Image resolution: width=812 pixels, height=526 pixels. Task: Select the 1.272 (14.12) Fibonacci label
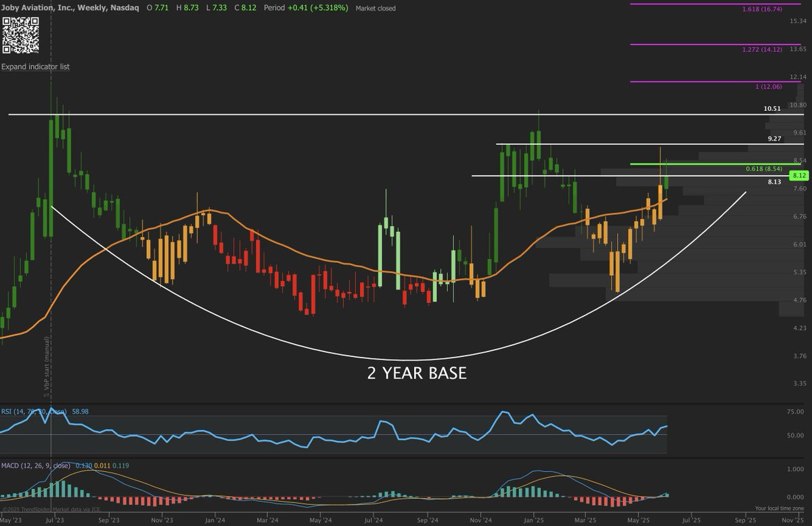pos(762,49)
